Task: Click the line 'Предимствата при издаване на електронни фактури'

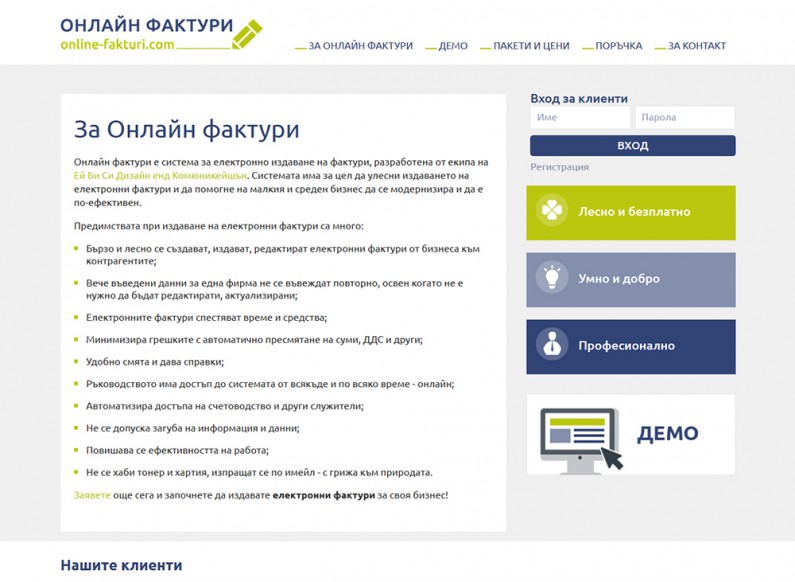Action: [219, 226]
